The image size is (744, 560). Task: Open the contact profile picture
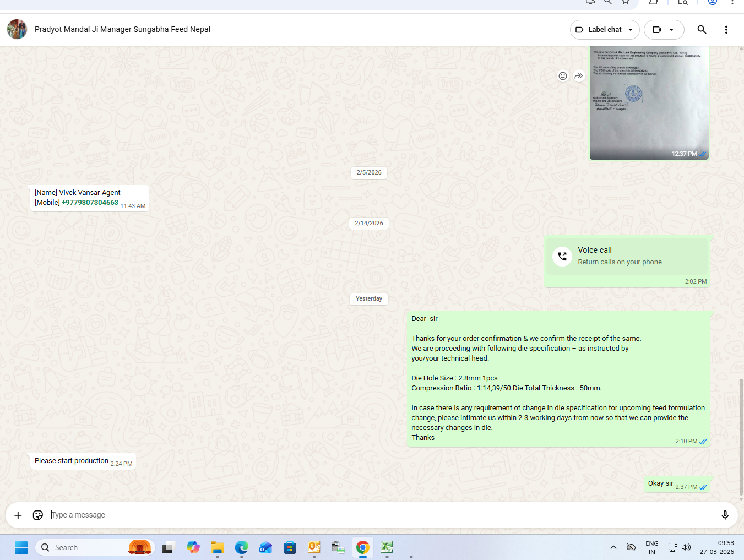coord(17,29)
